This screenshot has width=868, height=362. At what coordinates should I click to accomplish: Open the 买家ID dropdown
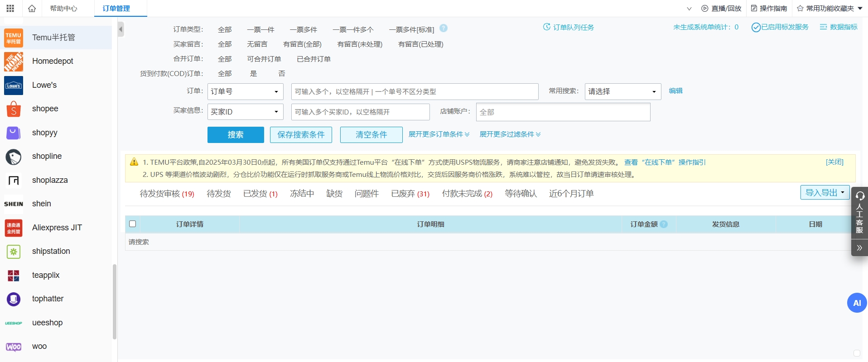coord(245,112)
